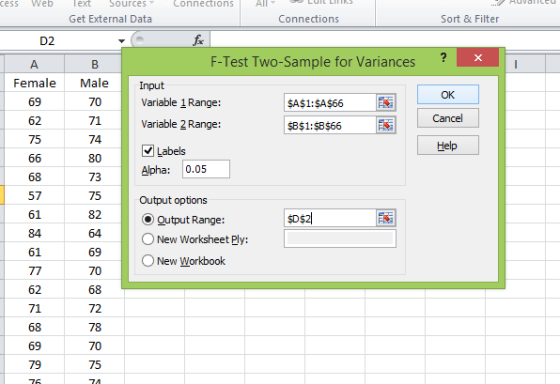
Task: Edit the Variable 2 Range field
Action: [330, 125]
